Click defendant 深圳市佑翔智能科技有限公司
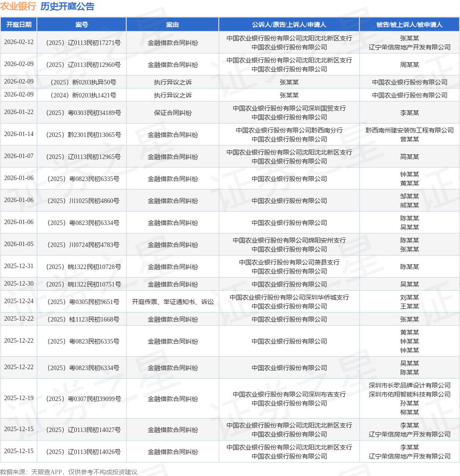The image size is (460, 476). [409, 394]
